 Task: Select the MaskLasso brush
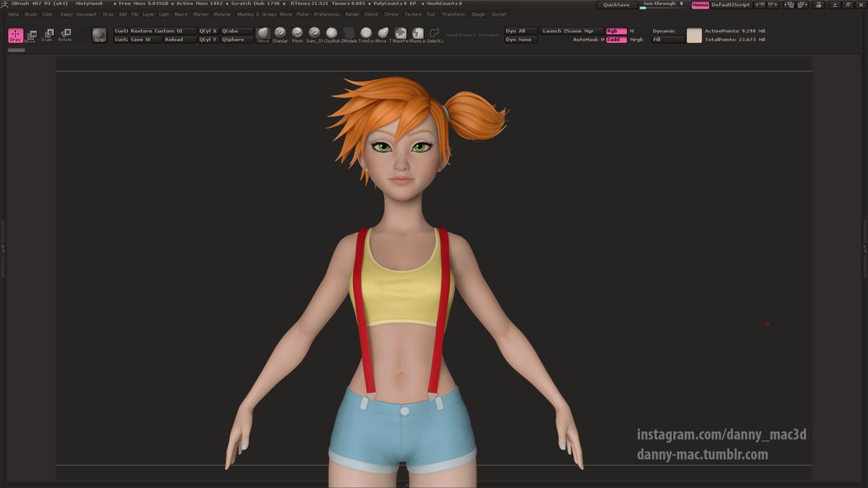pyautogui.click(x=417, y=35)
